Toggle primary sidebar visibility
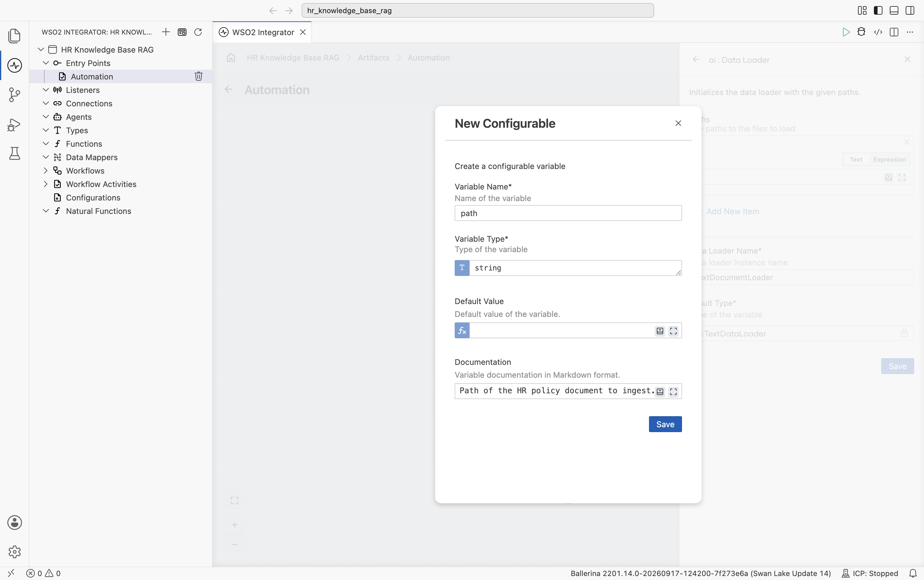Viewport: 924px width, 580px height. [x=878, y=10]
